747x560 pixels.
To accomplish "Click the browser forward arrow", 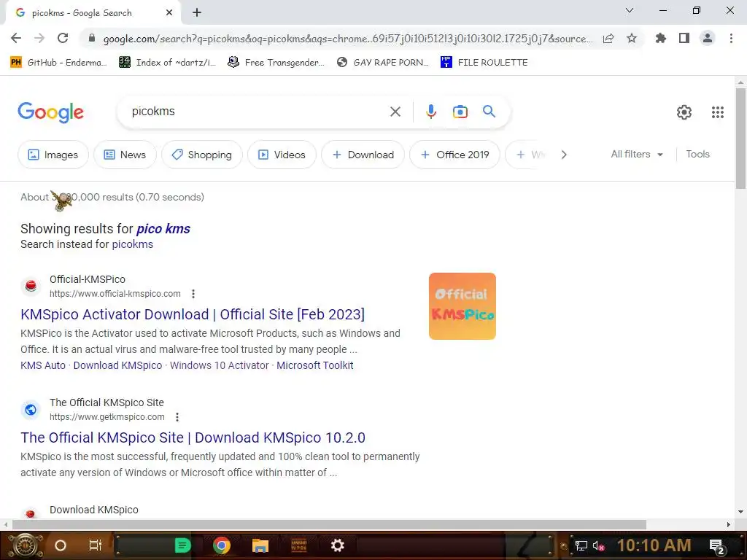I will (39, 38).
